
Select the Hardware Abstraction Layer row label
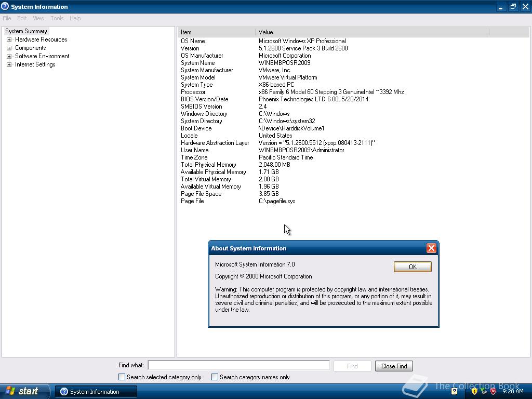tap(215, 143)
